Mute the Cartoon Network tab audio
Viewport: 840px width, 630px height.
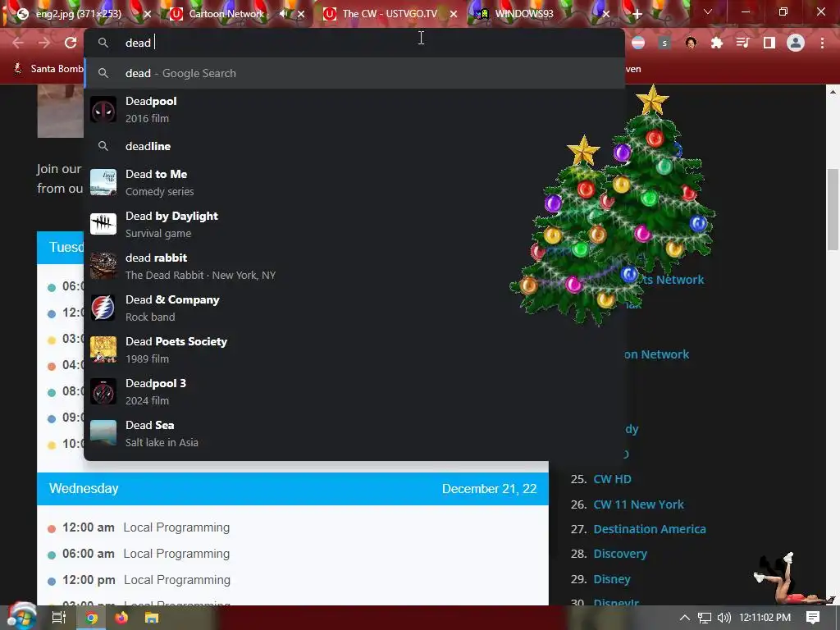pos(283,13)
